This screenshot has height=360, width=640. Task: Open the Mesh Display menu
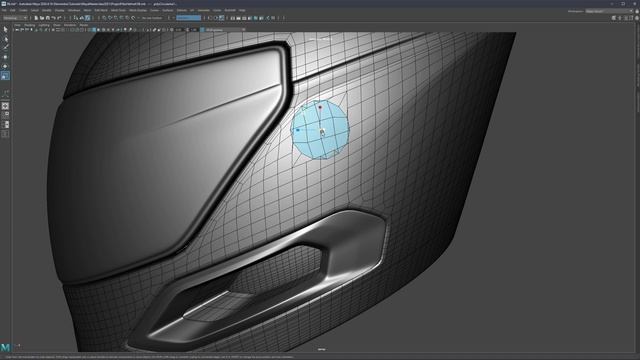(x=138, y=10)
